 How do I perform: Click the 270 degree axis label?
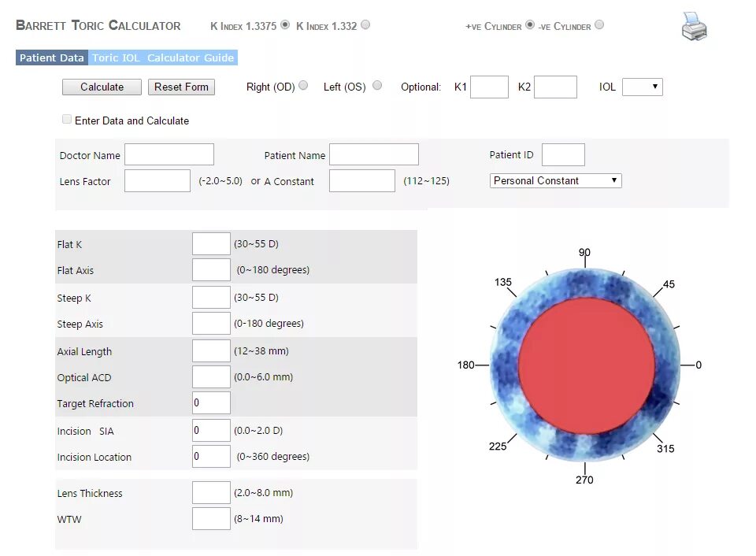[584, 480]
